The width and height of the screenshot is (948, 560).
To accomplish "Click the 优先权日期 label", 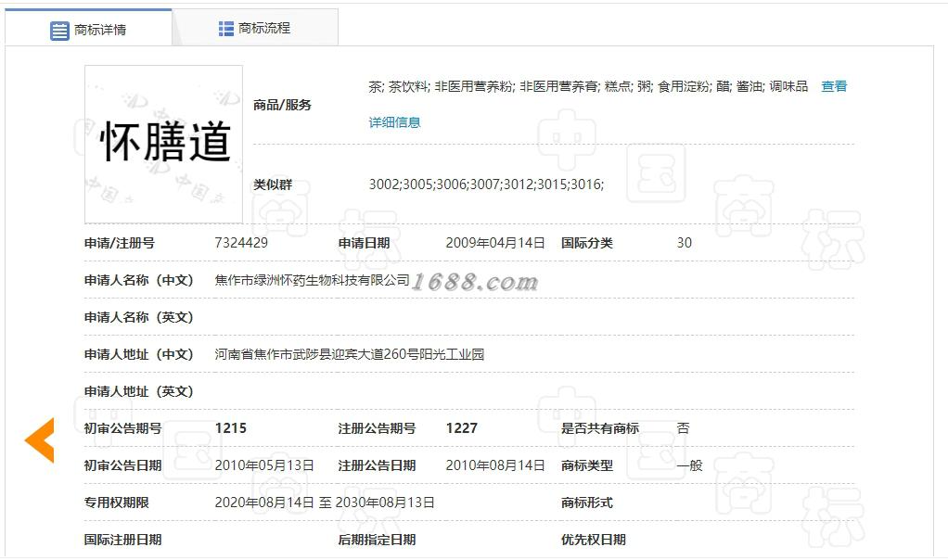I will [593, 540].
